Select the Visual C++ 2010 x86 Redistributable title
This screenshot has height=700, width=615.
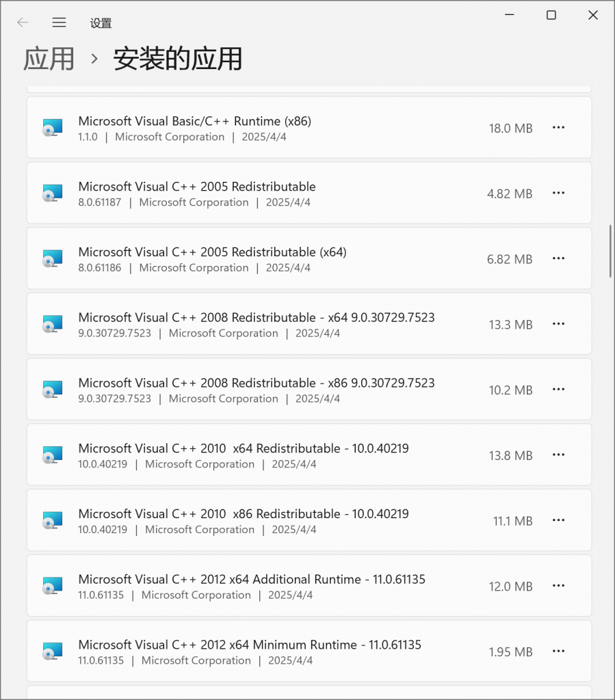(x=244, y=514)
